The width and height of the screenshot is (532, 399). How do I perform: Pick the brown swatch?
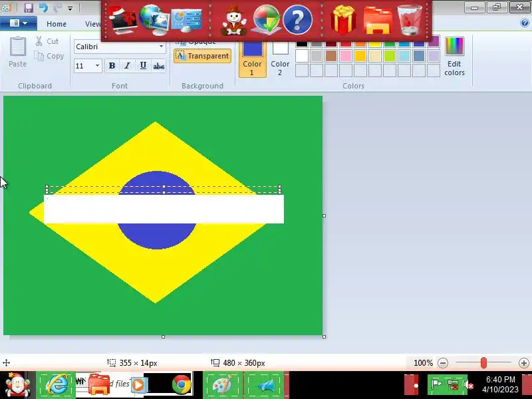click(331, 56)
